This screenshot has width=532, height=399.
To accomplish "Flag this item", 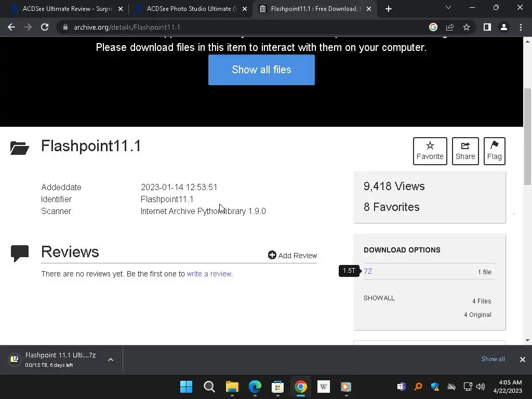I will tap(495, 151).
